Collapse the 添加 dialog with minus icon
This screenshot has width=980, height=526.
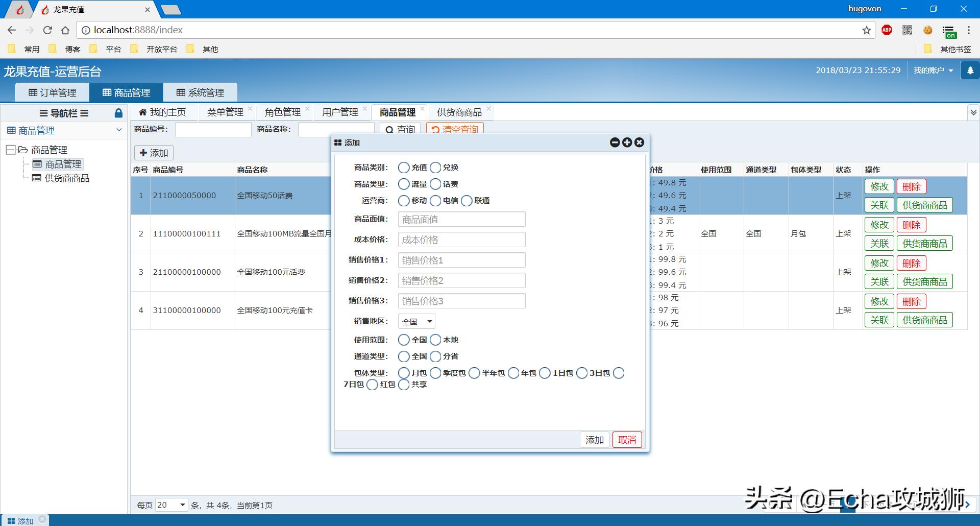[x=615, y=143]
